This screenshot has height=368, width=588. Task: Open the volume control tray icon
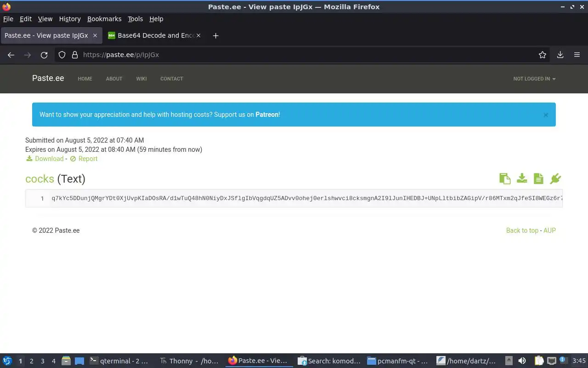(x=522, y=361)
